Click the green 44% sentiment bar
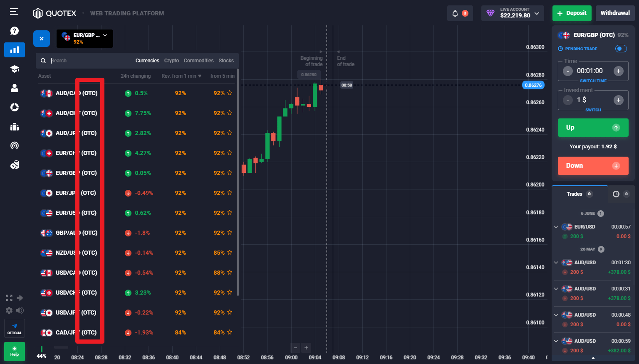 click(x=41, y=349)
